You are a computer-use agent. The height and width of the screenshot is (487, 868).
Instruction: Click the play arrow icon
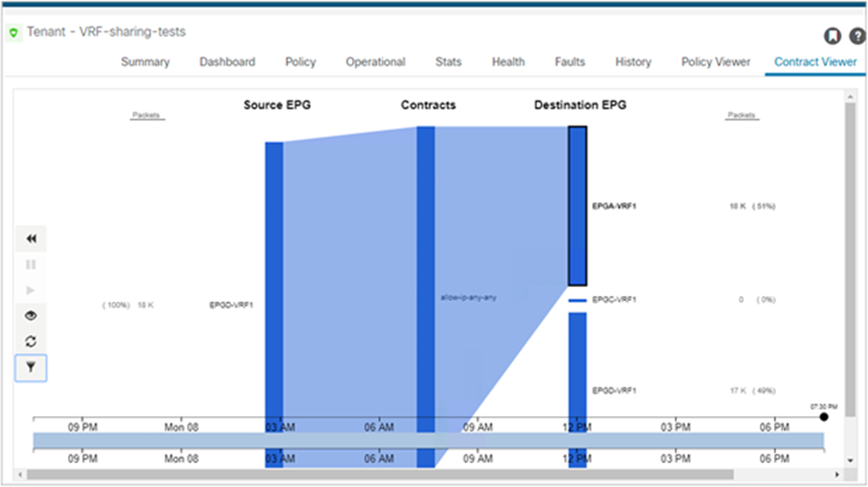tap(31, 290)
